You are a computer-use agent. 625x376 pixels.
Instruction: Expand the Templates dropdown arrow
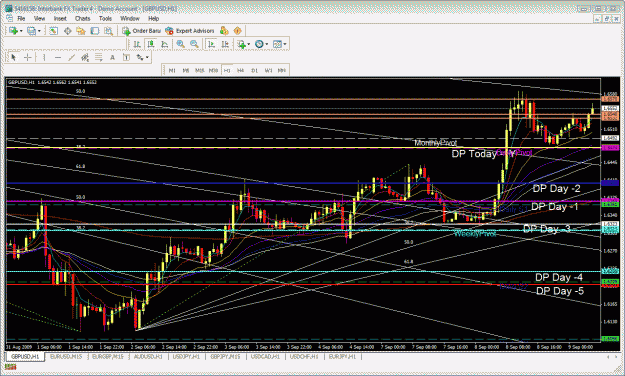point(285,44)
